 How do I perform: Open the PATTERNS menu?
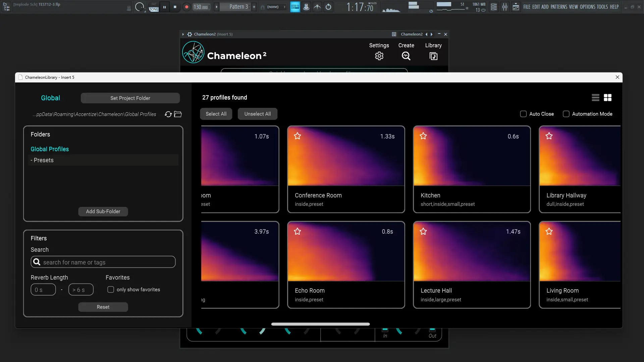click(559, 7)
